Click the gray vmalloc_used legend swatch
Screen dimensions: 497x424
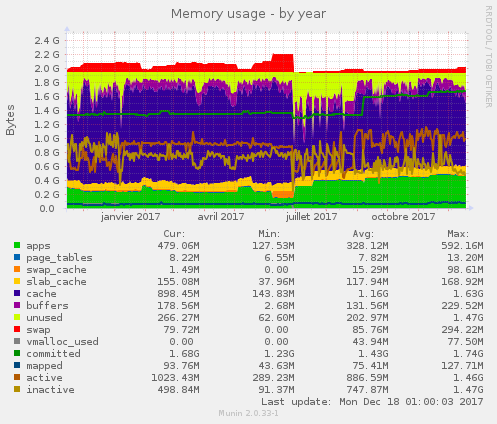pos(17,341)
